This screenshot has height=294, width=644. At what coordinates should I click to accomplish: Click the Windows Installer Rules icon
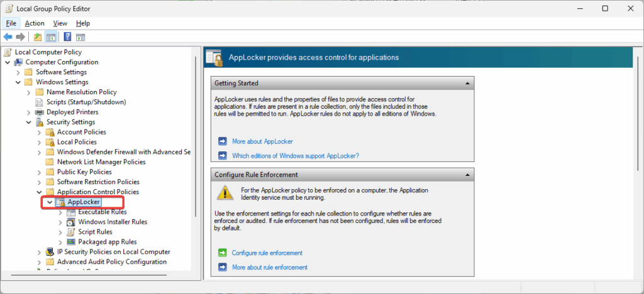point(71,222)
